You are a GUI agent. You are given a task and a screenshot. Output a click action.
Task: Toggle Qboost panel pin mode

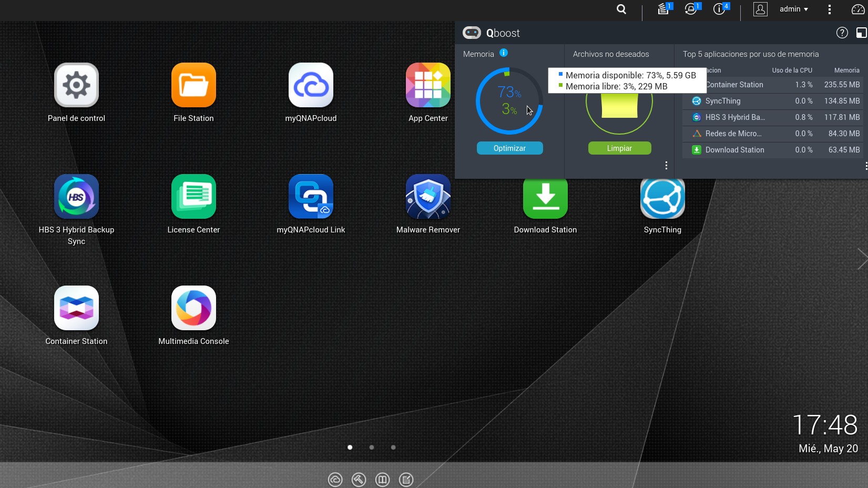click(x=861, y=33)
